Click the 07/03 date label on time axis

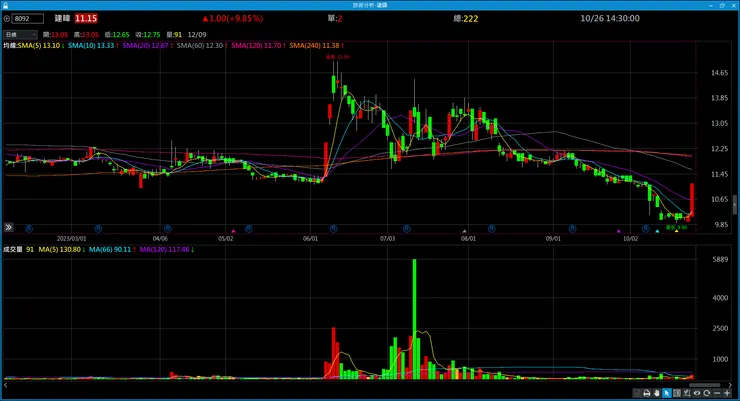[387, 239]
